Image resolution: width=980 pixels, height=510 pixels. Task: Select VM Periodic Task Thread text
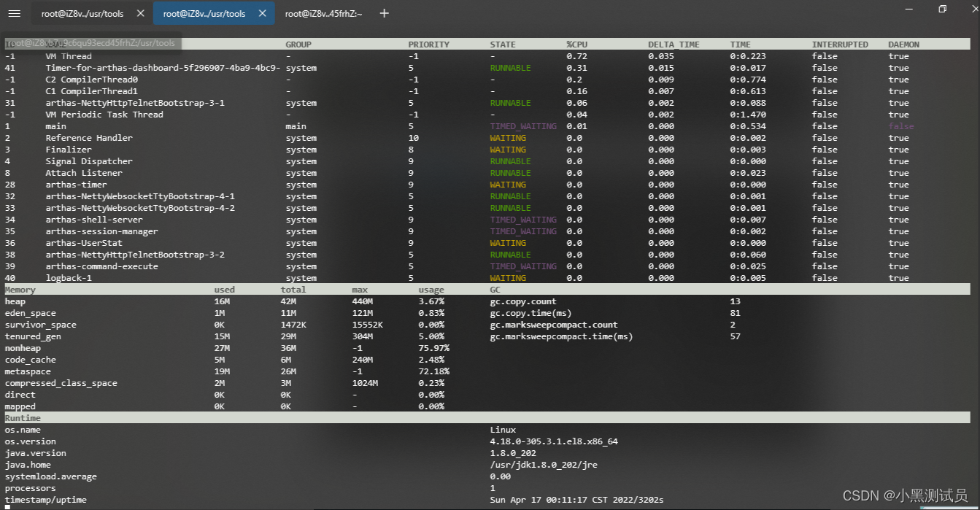104,115
